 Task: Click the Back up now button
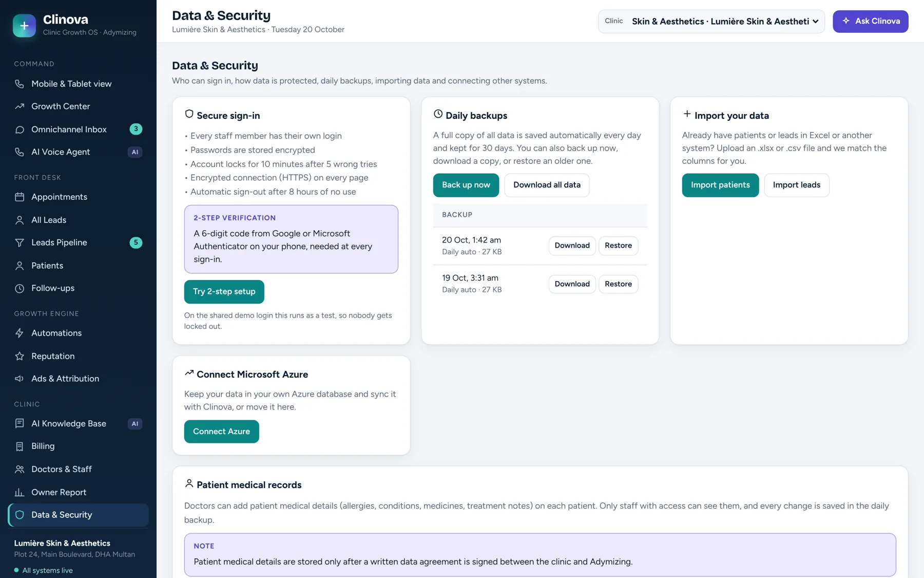tap(466, 185)
